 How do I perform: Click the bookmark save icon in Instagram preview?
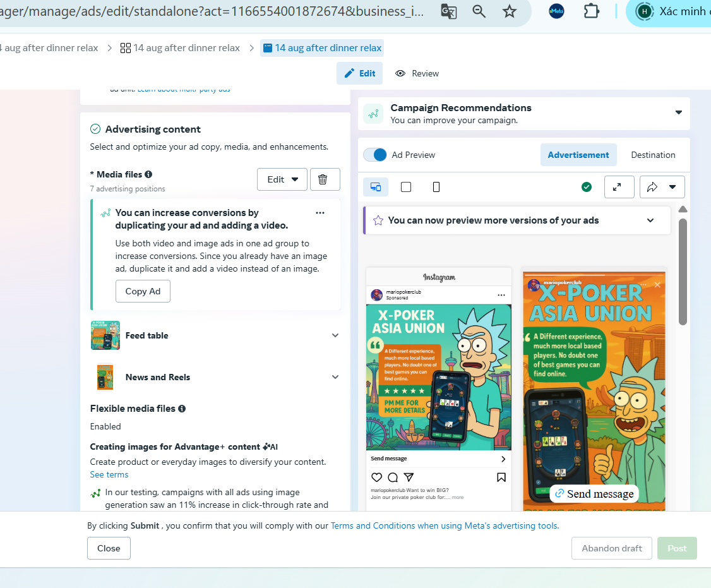[501, 477]
